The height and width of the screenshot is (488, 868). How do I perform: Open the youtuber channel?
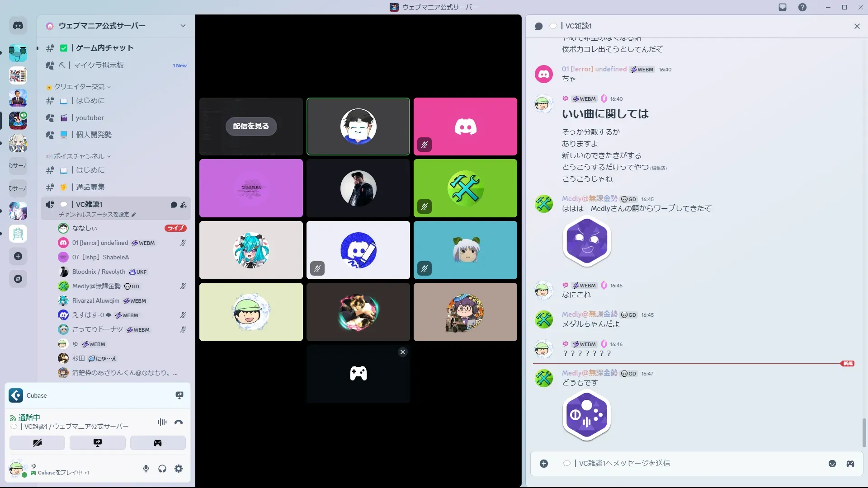pyautogui.click(x=90, y=117)
